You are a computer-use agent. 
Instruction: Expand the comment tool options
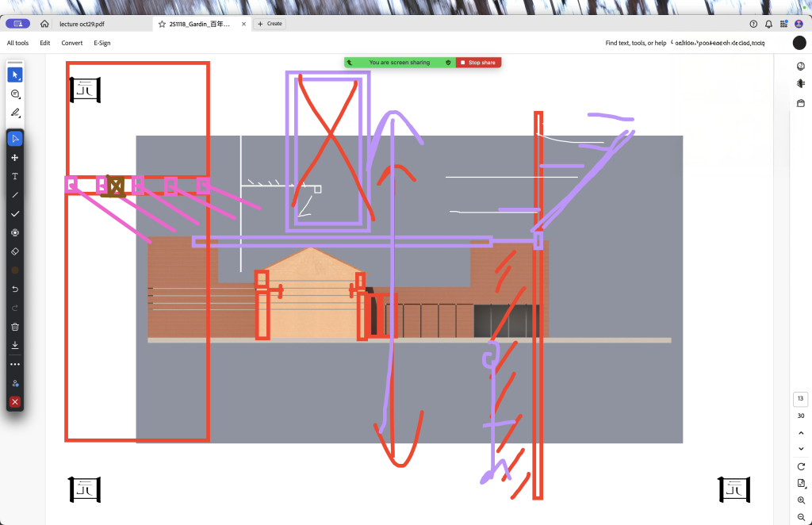15,94
